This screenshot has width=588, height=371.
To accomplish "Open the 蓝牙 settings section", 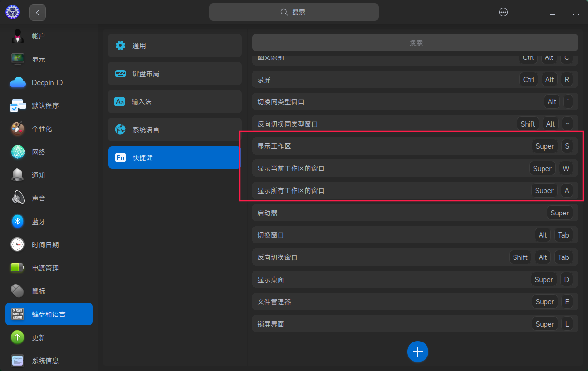I will pos(48,221).
